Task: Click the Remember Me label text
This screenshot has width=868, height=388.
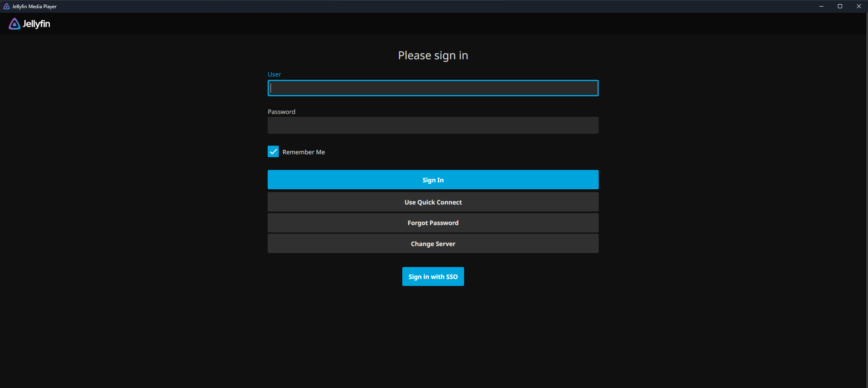Action: [x=303, y=152]
